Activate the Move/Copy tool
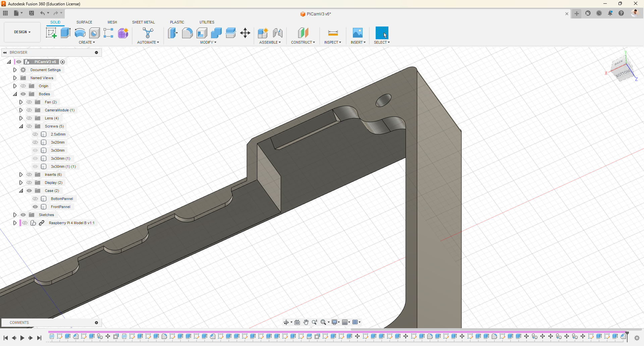Viewport: 644px width, 346px height. [245, 33]
